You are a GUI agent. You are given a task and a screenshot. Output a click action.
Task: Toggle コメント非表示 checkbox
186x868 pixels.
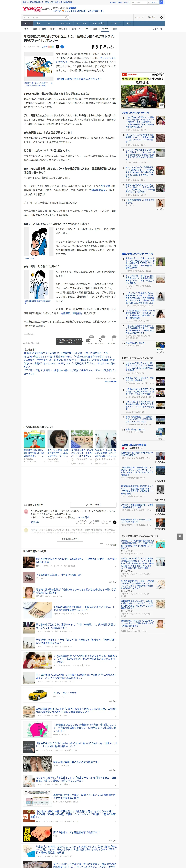coord(102,545)
